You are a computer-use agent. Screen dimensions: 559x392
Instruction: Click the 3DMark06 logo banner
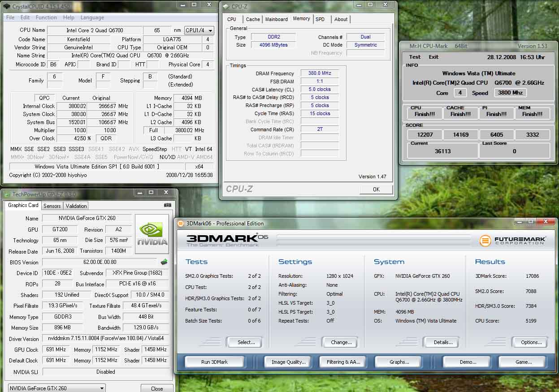click(x=227, y=240)
